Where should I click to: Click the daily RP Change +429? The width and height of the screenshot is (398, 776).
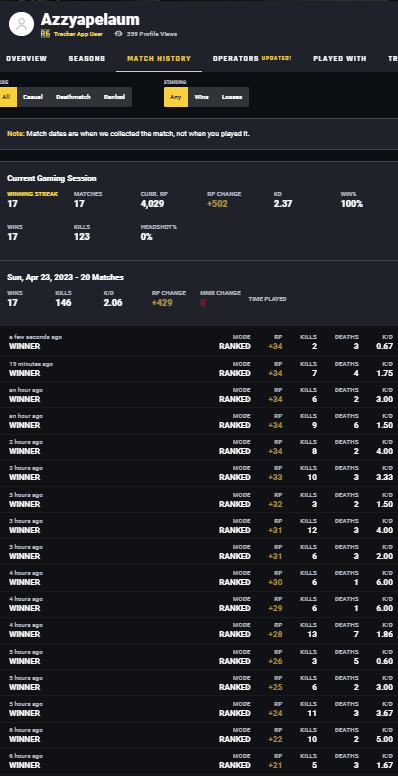click(162, 302)
